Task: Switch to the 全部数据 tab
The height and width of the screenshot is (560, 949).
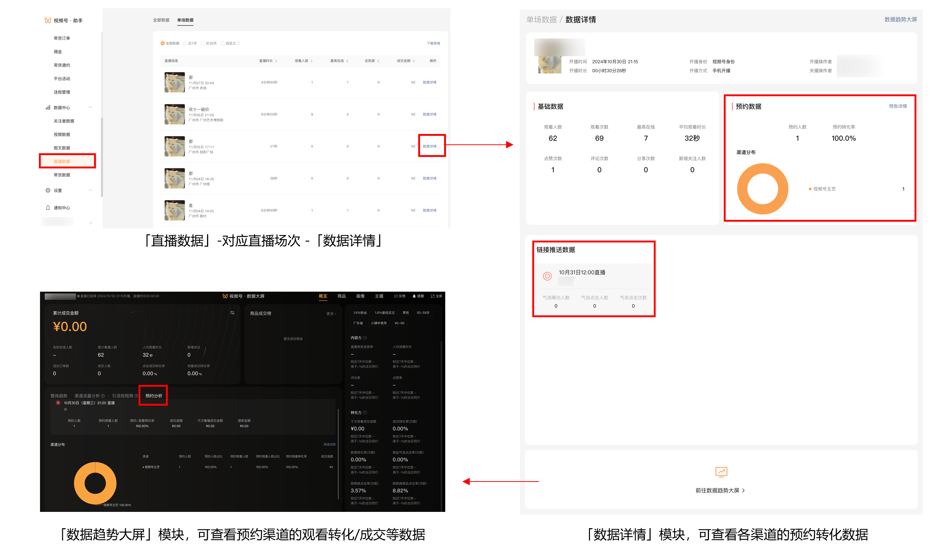Action: click(161, 20)
